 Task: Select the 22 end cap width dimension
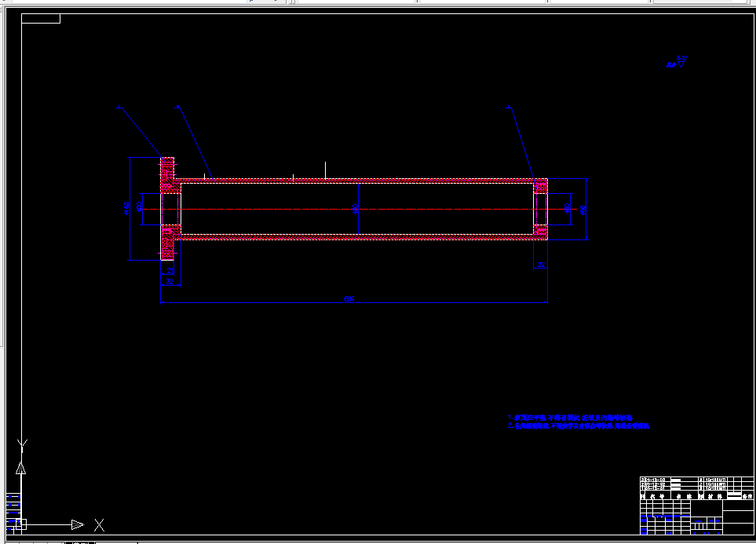click(541, 265)
